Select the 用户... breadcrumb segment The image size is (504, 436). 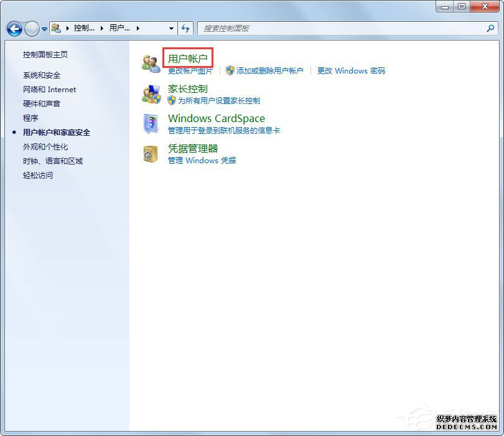pos(119,28)
